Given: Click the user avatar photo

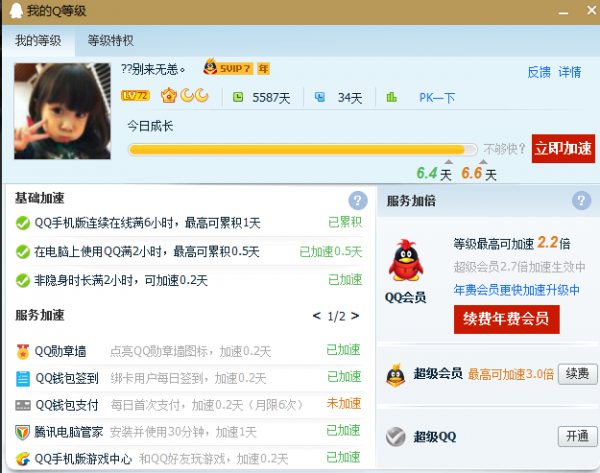Looking at the screenshot, I should pos(62,111).
